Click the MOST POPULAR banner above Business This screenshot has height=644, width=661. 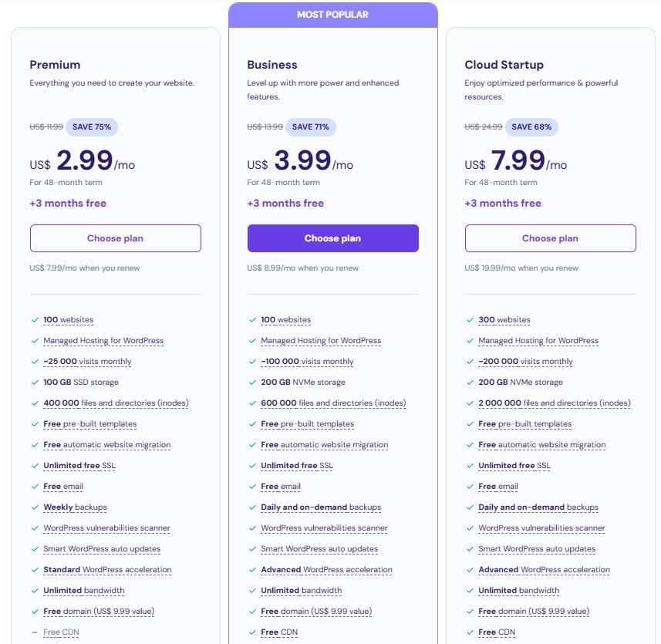332,15
